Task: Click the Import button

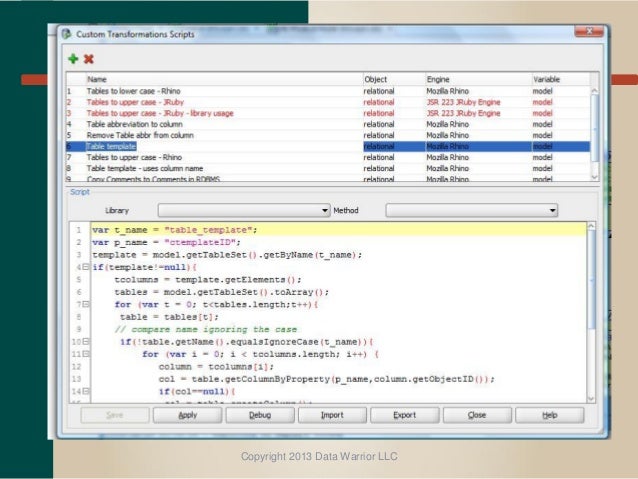Action: click(332, 415)
